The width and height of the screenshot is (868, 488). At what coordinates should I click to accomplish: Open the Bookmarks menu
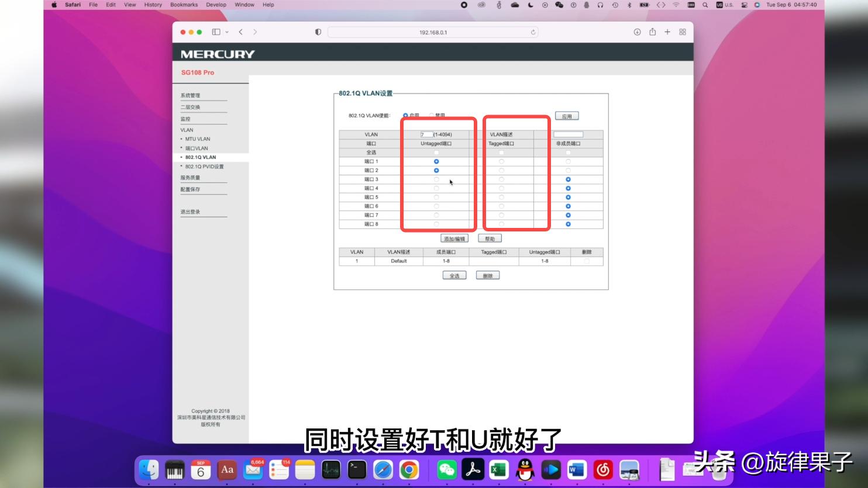[x=183, y=5]
